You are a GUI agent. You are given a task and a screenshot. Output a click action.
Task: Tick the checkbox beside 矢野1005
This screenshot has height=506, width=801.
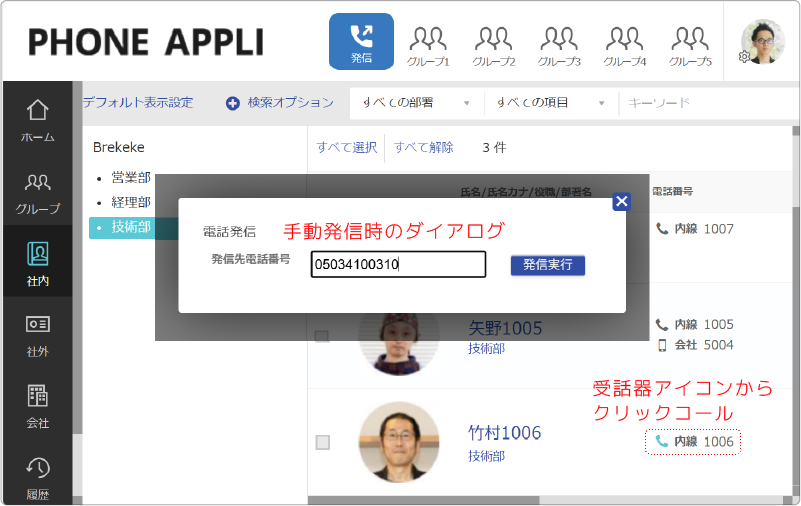[322, 336]
